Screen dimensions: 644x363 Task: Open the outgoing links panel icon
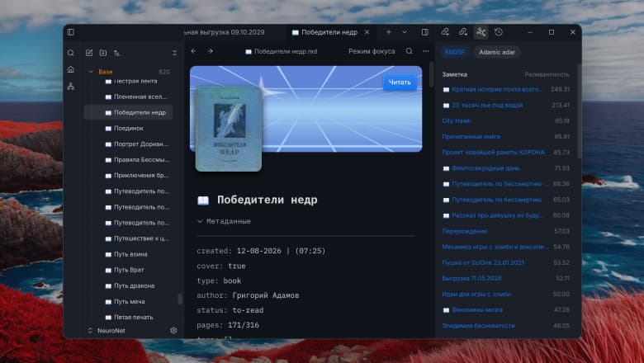pos(463,32)
